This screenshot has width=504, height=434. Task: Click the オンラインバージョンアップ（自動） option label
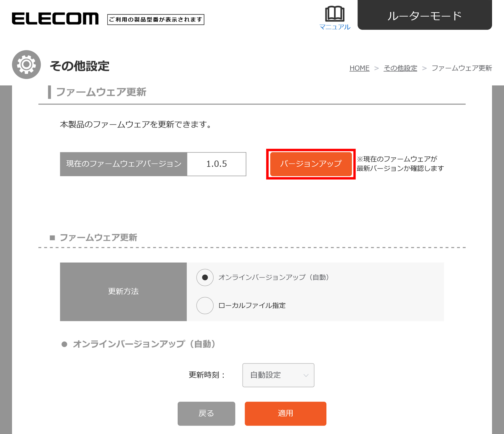274,277
